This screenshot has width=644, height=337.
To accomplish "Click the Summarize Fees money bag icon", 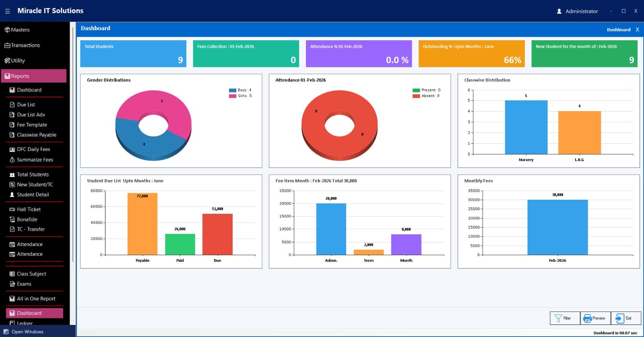I will (x=12, y=160).
